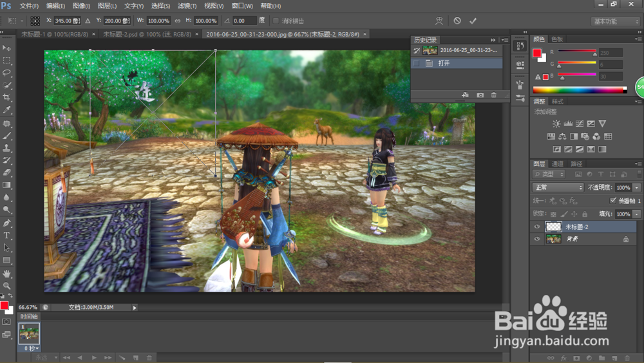The image size is (644, 363).
Task: Select the Path Selection tool
Action: tap(6, 248)
